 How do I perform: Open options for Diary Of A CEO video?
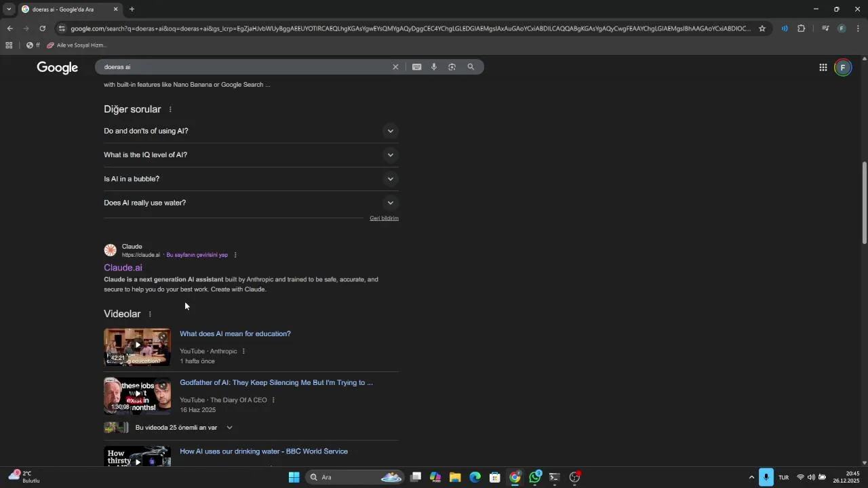coord(273,400)
